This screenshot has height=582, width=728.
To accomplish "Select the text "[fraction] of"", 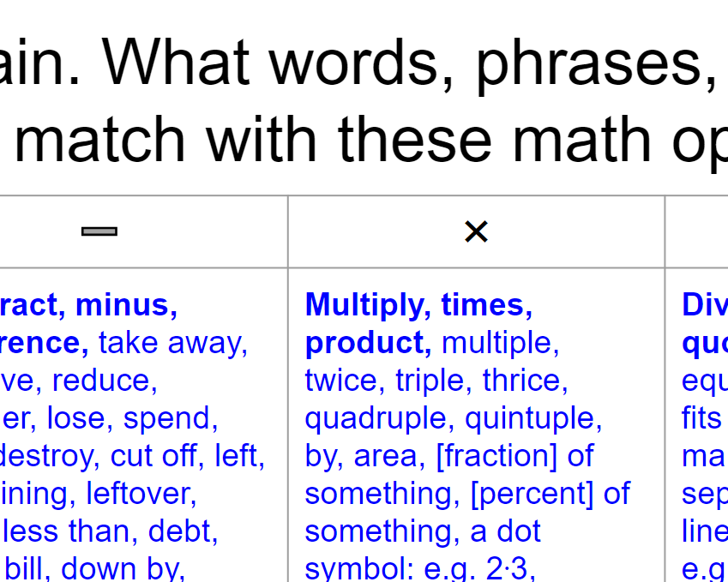I will tap(514, 456).
